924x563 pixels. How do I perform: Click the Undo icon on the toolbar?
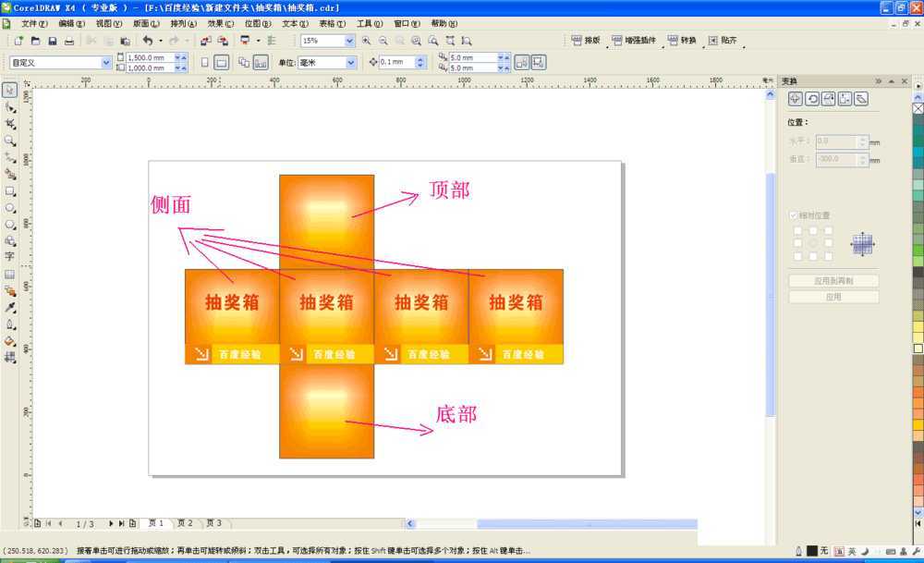click(x=148, y=41)
